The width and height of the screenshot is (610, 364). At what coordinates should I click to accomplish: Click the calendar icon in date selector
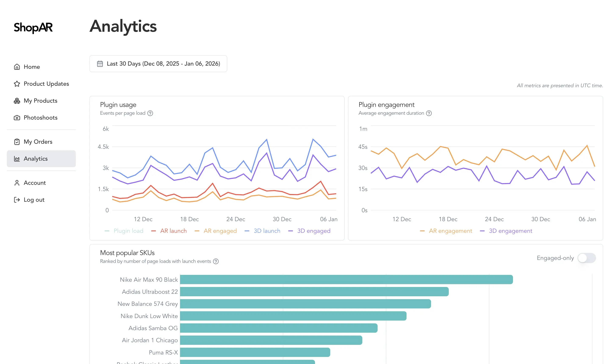[x=100, y=63]
